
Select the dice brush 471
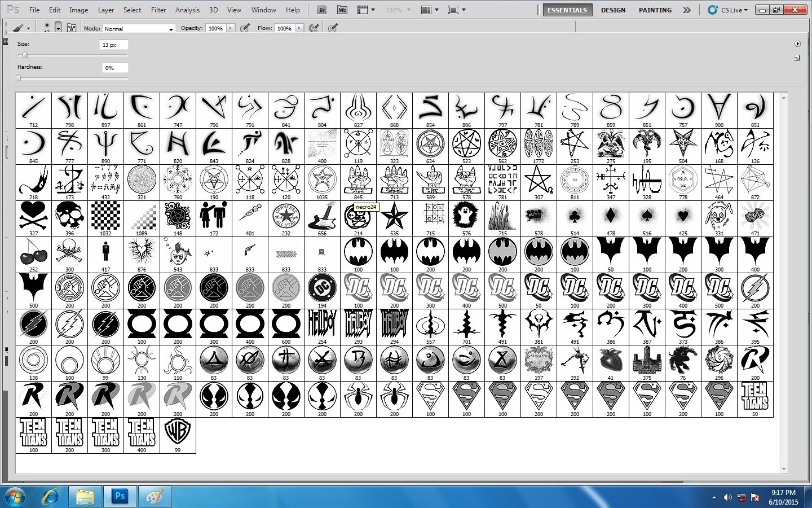pos(755,218)
